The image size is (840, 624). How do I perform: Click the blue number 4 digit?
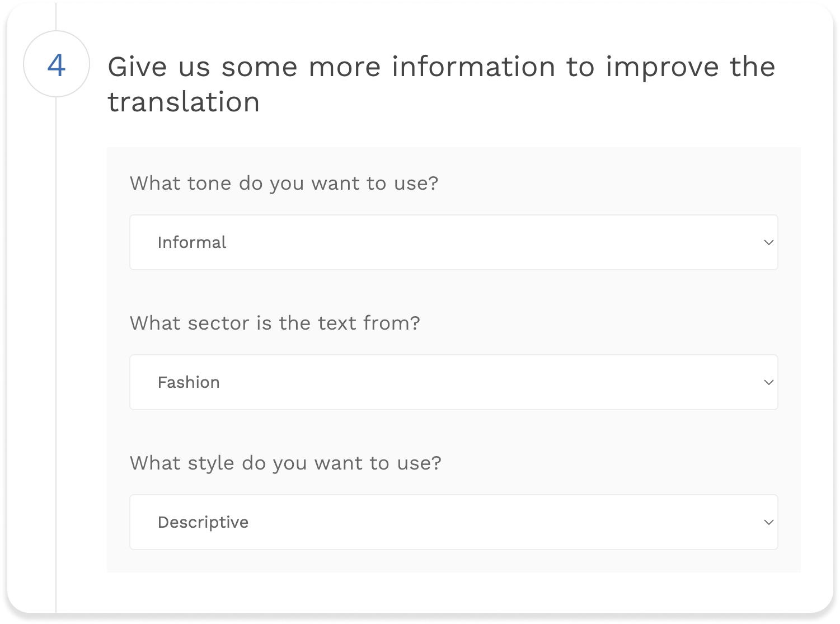[56, 65]
